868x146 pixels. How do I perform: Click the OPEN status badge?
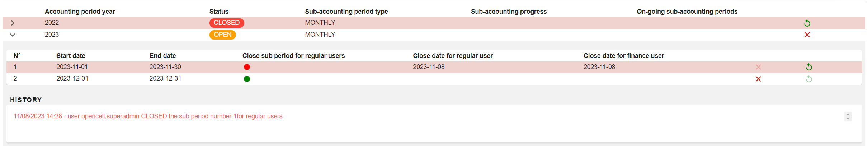click(222, 35)
